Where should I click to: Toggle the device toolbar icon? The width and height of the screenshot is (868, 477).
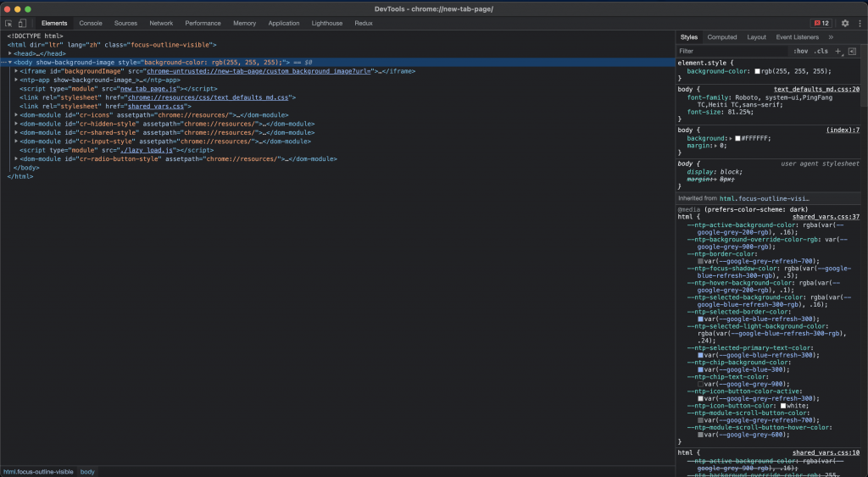tap(22, 23)
